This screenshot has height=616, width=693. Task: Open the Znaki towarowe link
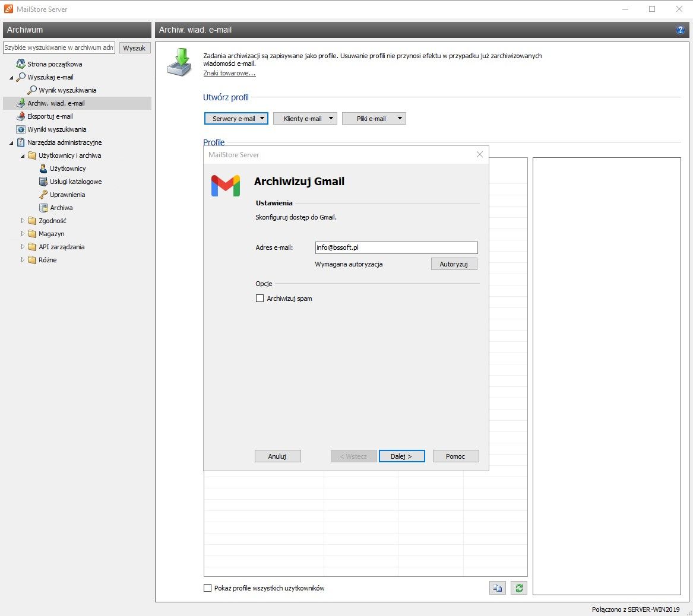[229, 73]
